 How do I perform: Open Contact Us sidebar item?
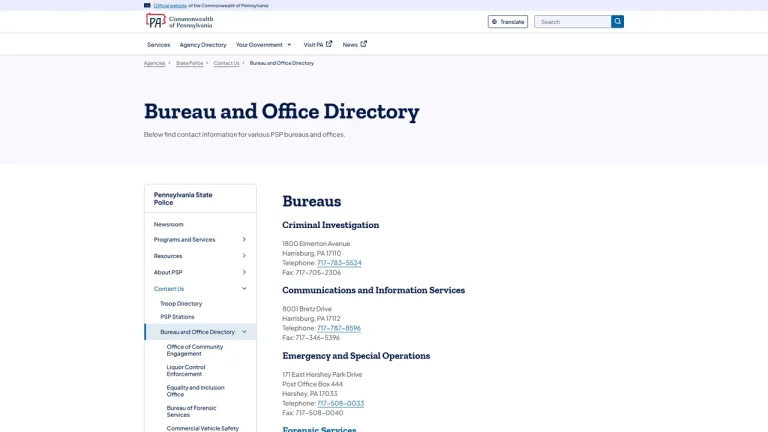click(168, 289)
